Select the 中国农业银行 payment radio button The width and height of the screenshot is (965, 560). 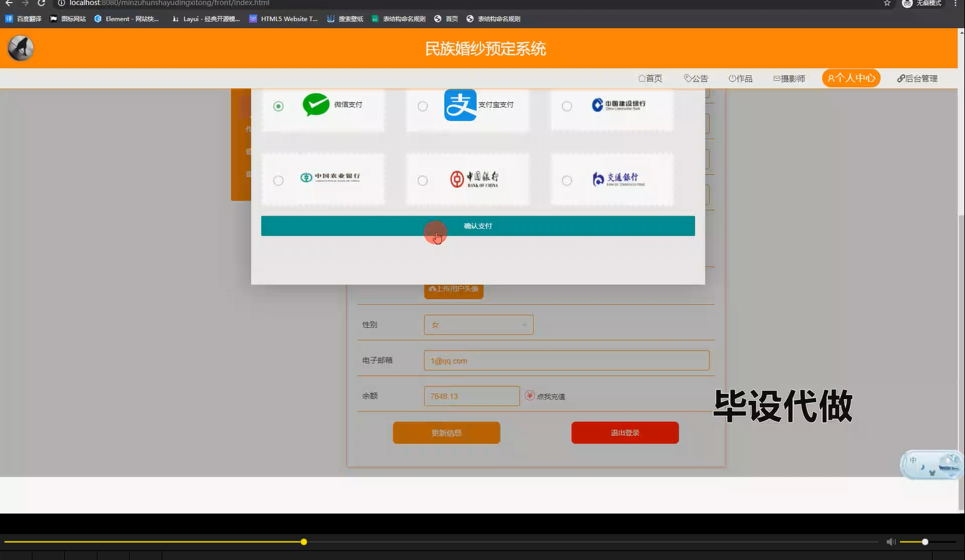pyautogui.click(x=278, y=180)
